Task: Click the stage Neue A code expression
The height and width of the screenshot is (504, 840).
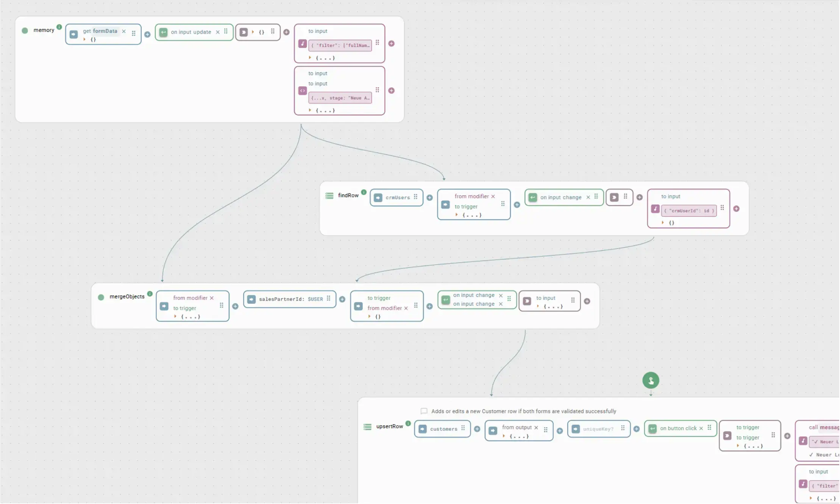Action: point(340,98)
